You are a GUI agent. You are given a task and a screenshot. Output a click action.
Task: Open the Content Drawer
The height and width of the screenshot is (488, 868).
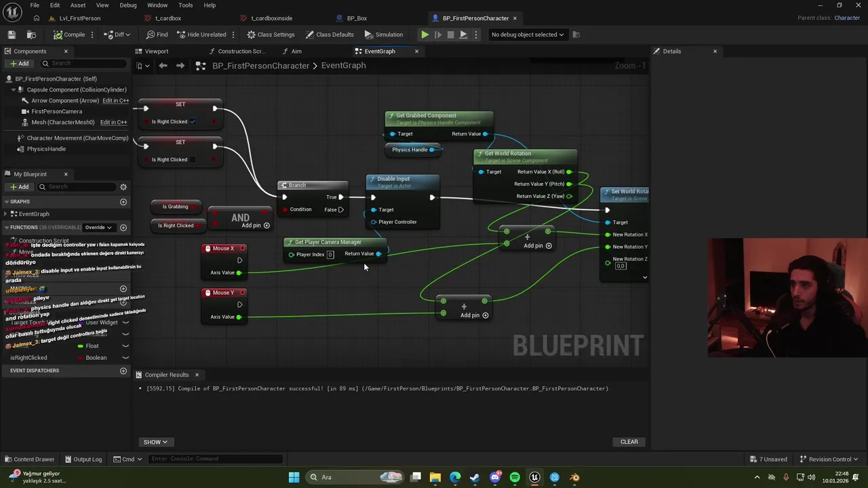[29, 460]
